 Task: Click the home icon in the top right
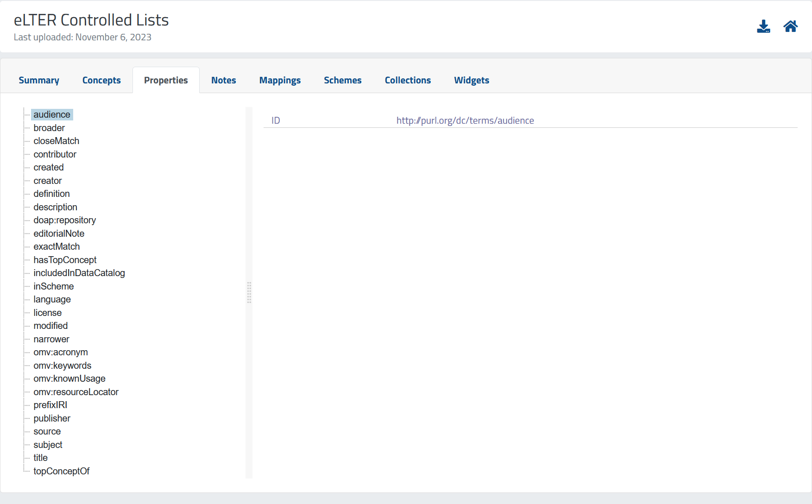click(791, 26)
